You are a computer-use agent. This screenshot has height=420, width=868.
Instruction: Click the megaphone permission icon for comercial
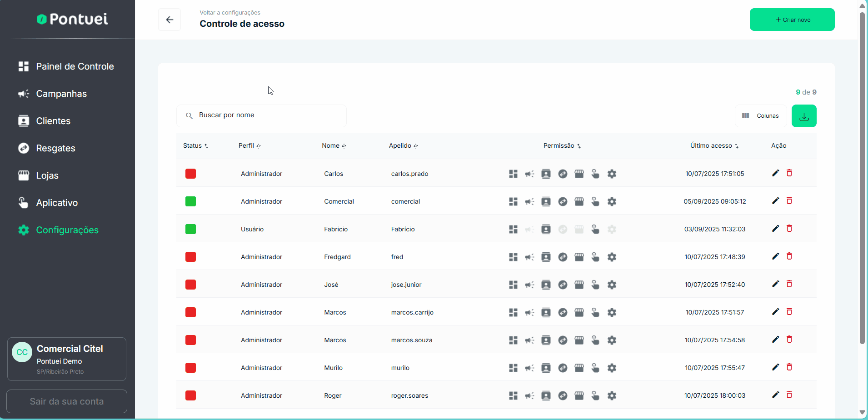529,202
